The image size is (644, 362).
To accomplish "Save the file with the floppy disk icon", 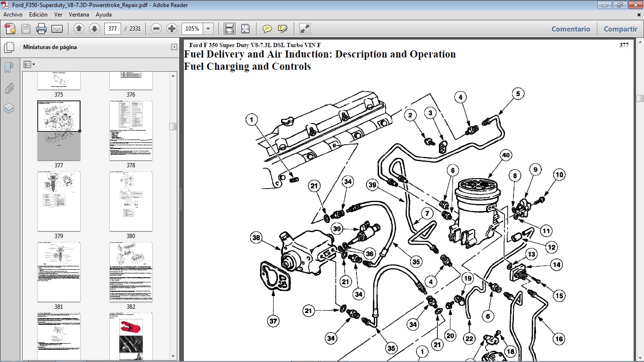I will point(26,29).
